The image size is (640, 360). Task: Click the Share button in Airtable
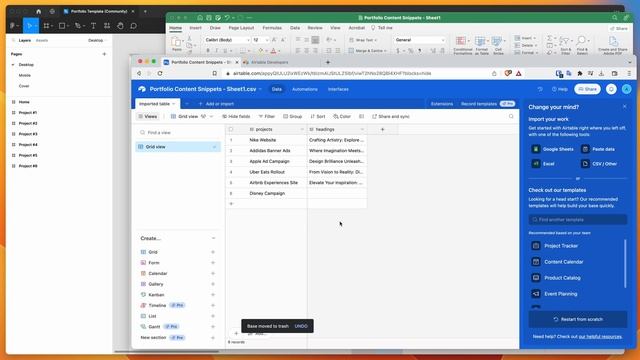tap(587, 89)
